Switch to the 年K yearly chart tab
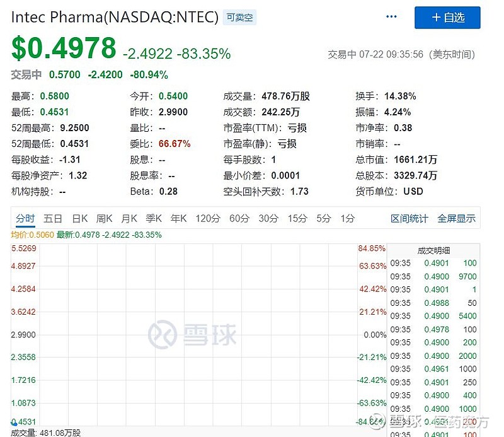Screen dimensions: 504x437 click(178, 218)
